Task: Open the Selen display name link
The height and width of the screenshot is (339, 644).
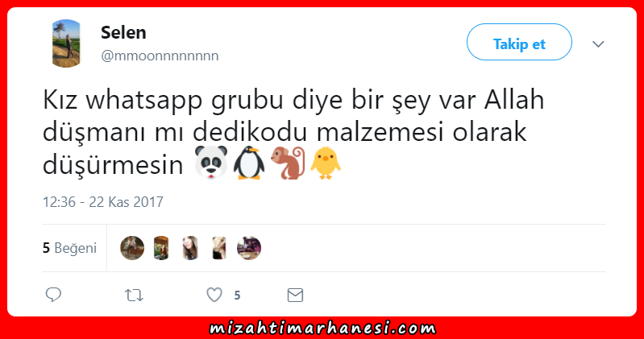Action: [123, 32]
